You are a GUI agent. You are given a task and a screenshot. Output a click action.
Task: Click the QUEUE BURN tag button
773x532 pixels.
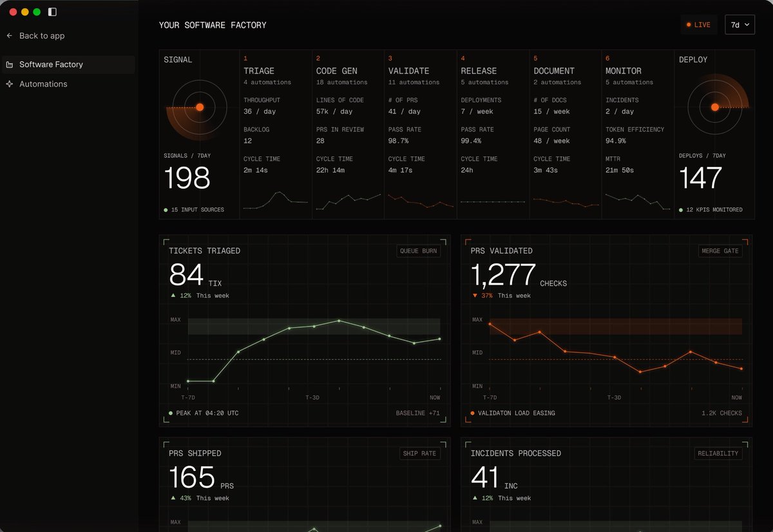419,251
